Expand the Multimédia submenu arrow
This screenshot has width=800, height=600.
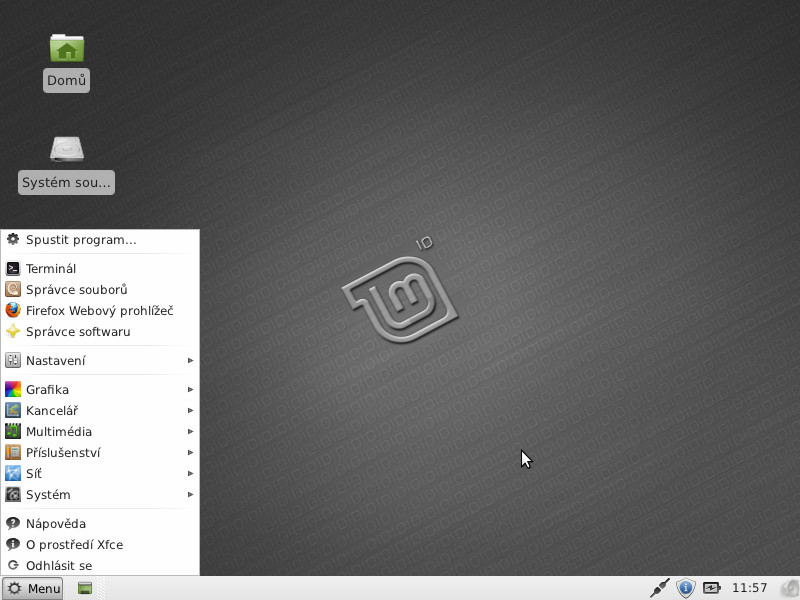190,431
